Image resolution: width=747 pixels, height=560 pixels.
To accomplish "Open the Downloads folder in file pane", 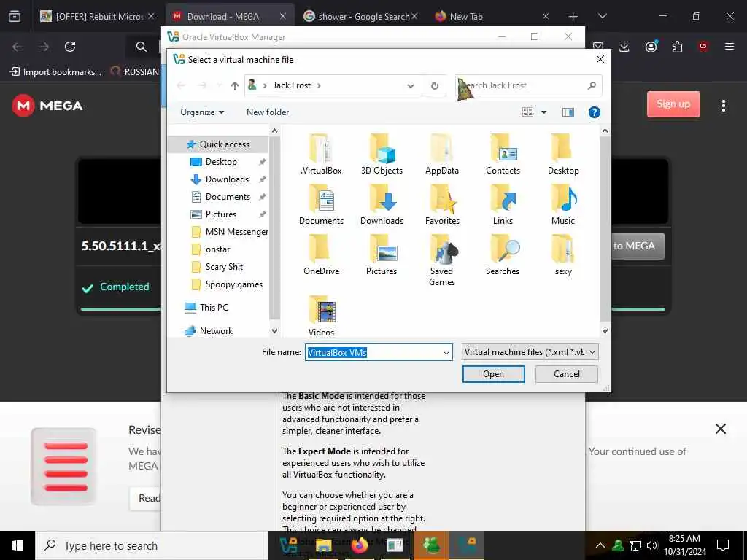I will (x=382, y=205).
